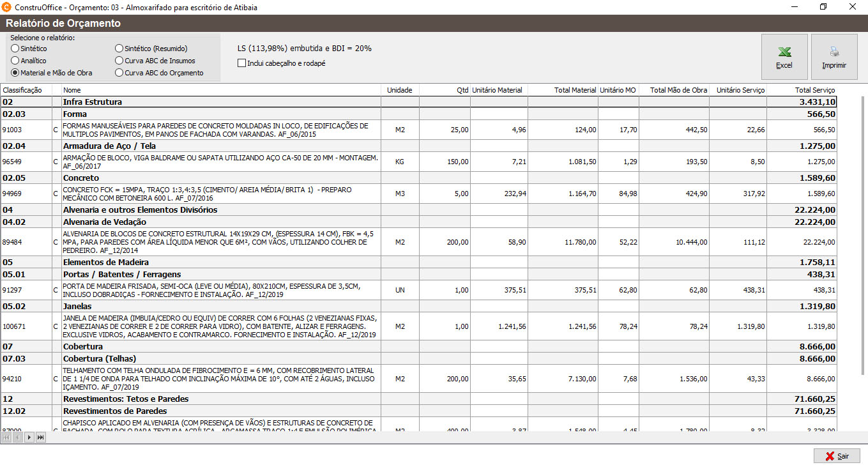Select the Alvenaria de Vedação row

pos(418,222)
